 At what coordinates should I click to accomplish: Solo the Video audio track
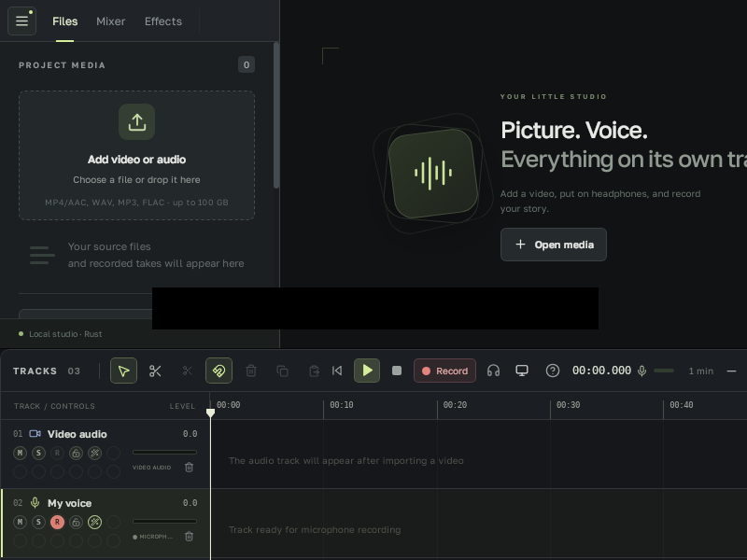click(38, 453)
